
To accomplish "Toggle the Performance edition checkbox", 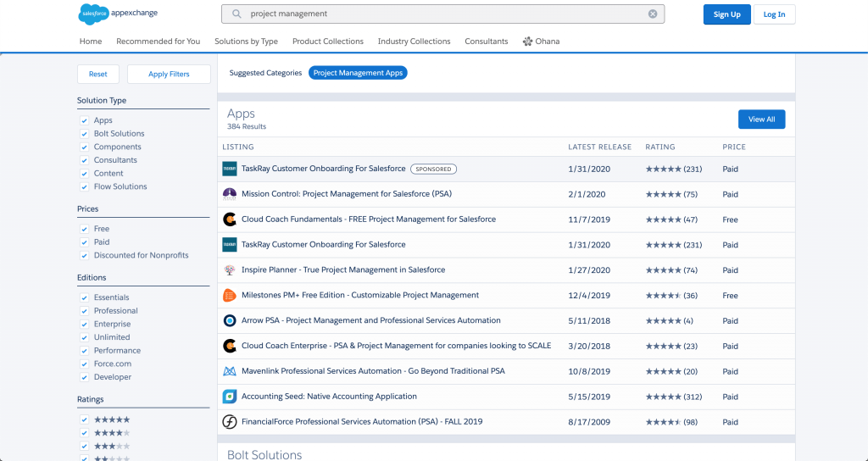I will click(x=84, y=351).
